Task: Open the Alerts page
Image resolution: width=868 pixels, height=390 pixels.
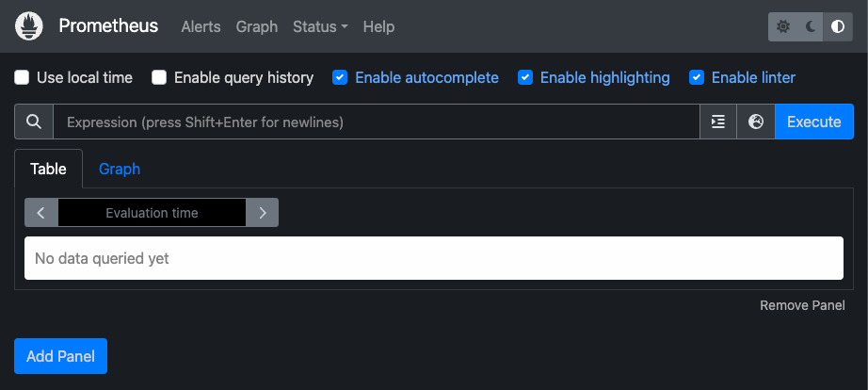Action: (x=201, y=26)
